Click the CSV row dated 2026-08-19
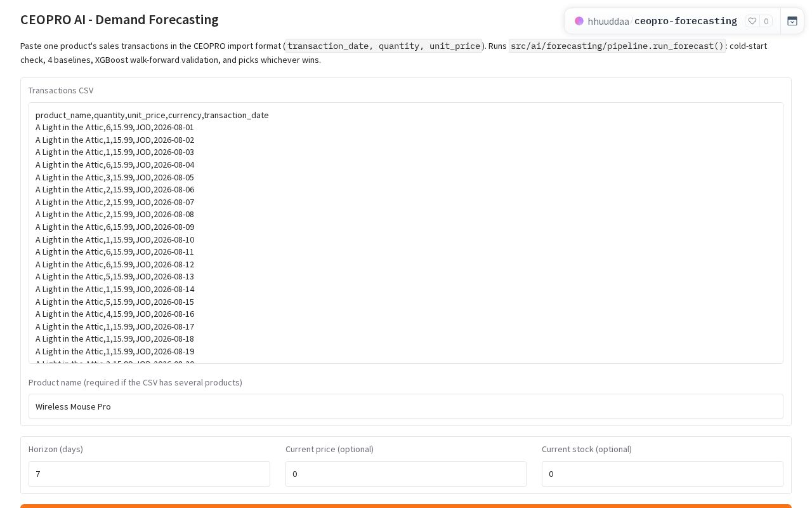This screenshot has height=508, width=812. click(x=115, y=351)
